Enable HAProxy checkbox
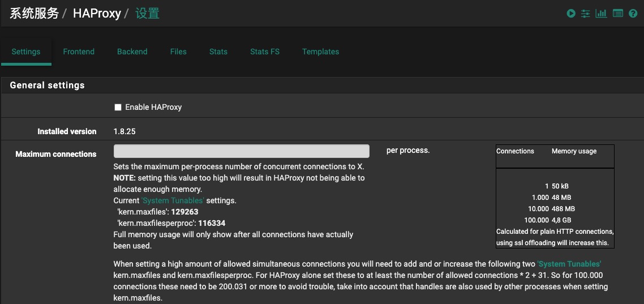Image resolution: width=644 pixels, height=304 pixels. point(118,107)
